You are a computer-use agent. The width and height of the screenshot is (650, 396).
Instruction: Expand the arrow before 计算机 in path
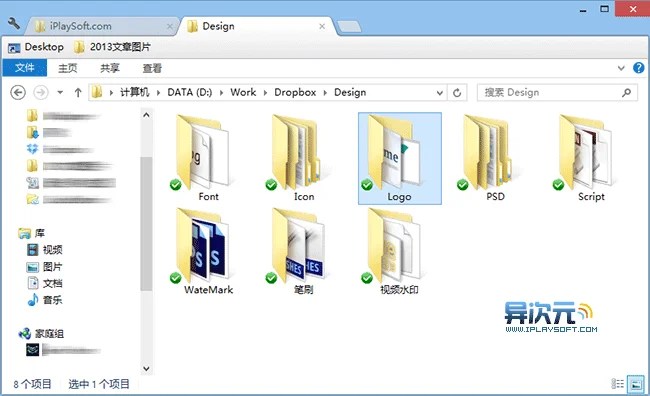(111, 92)
